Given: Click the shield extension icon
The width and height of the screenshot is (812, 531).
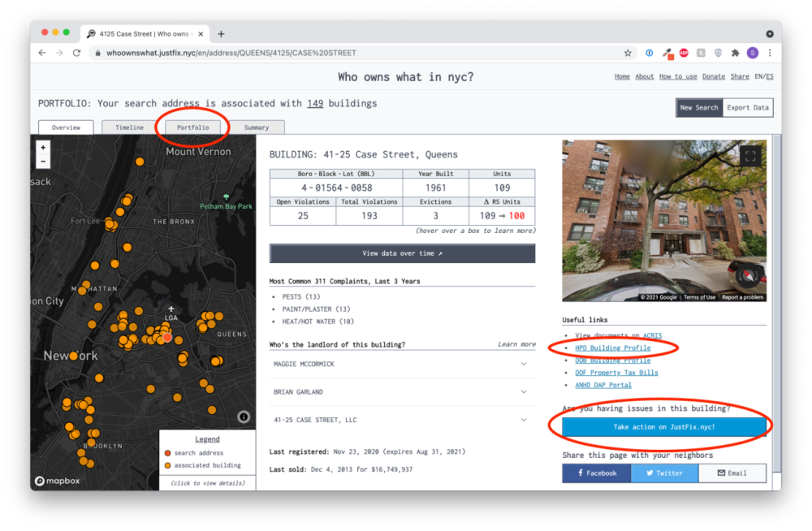Looking at the screenshot, I should point(718,53).
